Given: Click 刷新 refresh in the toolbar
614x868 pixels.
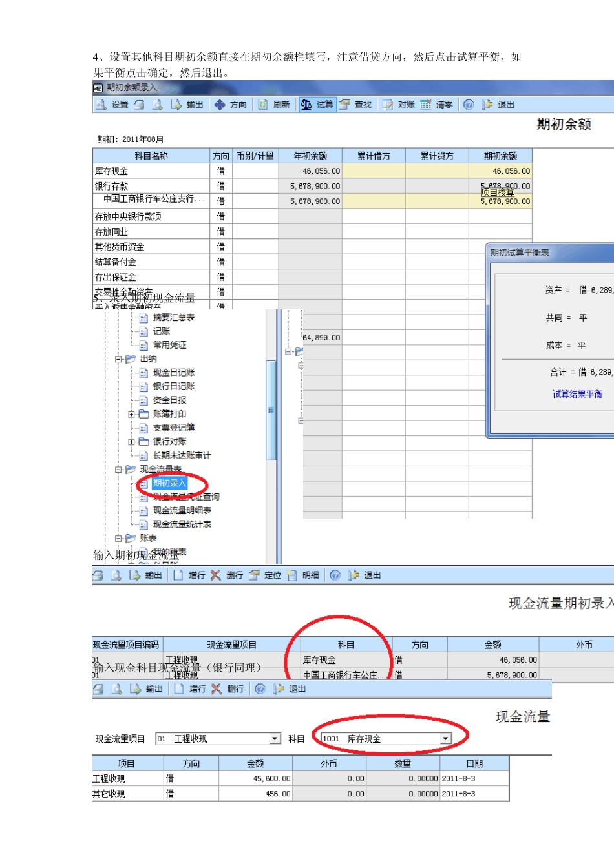Looking at the screenshot, I should click(x=274, y=105).
